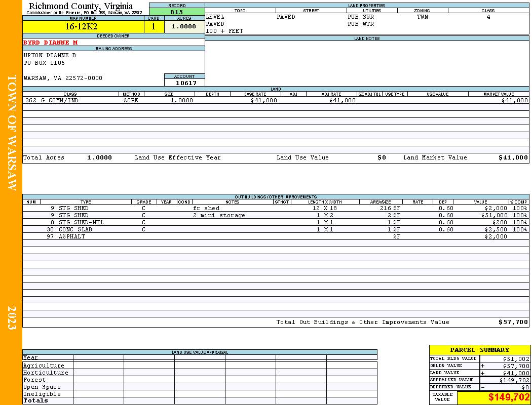Select the land properties class 4 value

488,17
